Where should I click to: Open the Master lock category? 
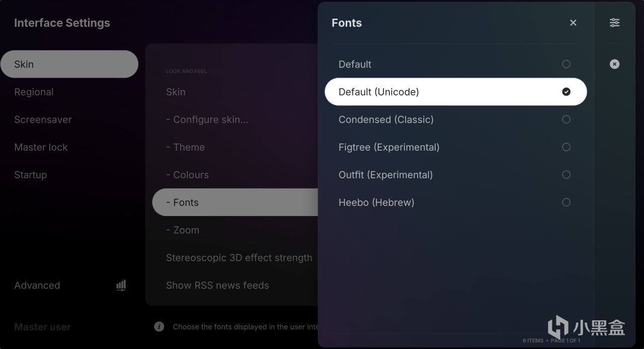(69, 147)
